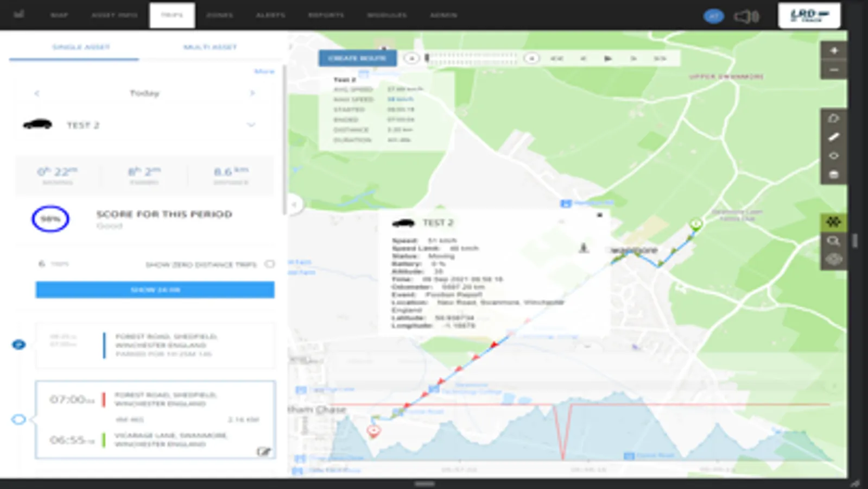Open the Admin menu
This screenshot has height=489, width=868.
443,15
